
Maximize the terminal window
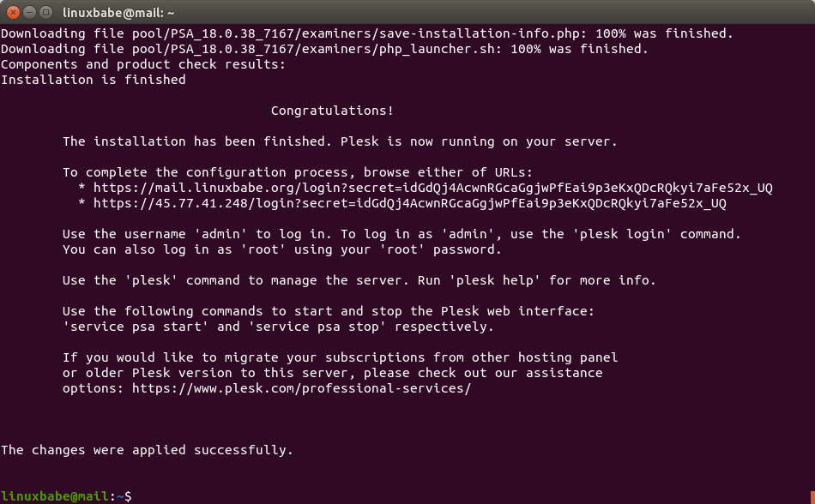[x=45, y=12]
